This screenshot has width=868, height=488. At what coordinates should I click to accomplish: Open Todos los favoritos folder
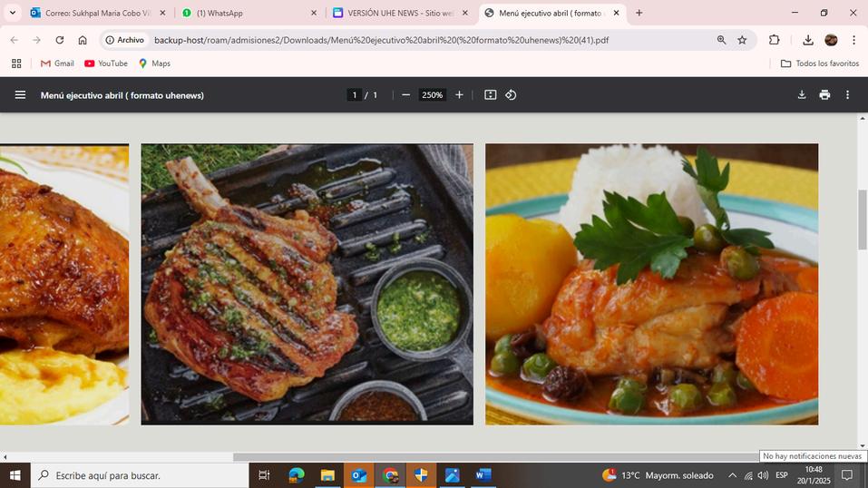[820, 63]
